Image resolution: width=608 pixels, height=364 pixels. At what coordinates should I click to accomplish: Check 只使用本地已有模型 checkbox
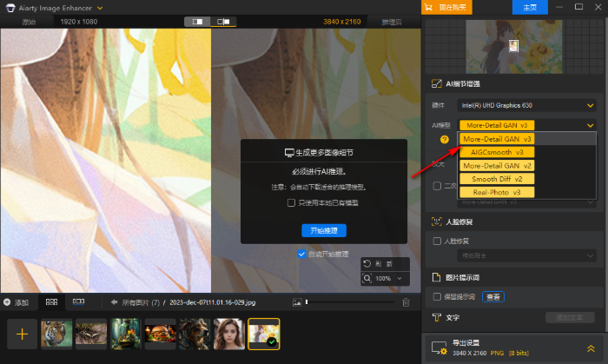(291, 202)
